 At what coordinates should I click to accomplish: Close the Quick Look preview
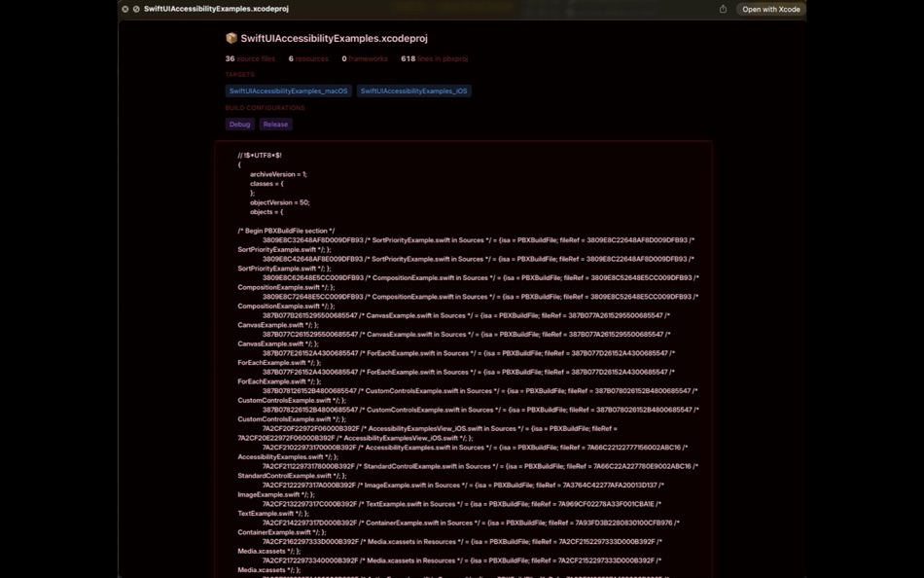124,9
